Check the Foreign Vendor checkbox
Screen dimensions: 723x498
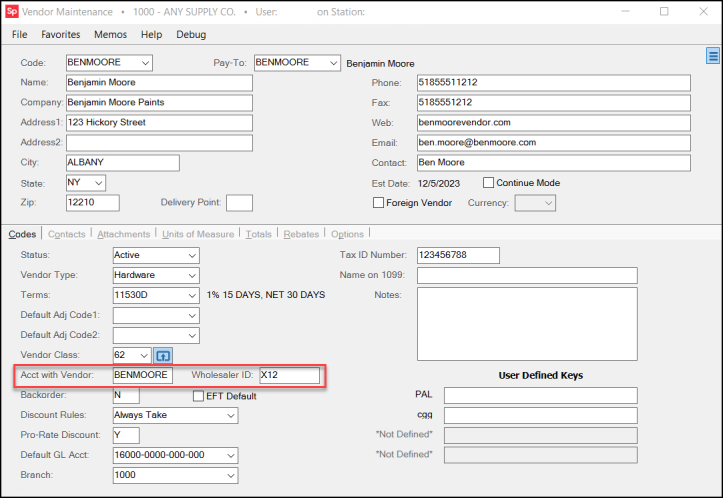[x=378, y=202]
